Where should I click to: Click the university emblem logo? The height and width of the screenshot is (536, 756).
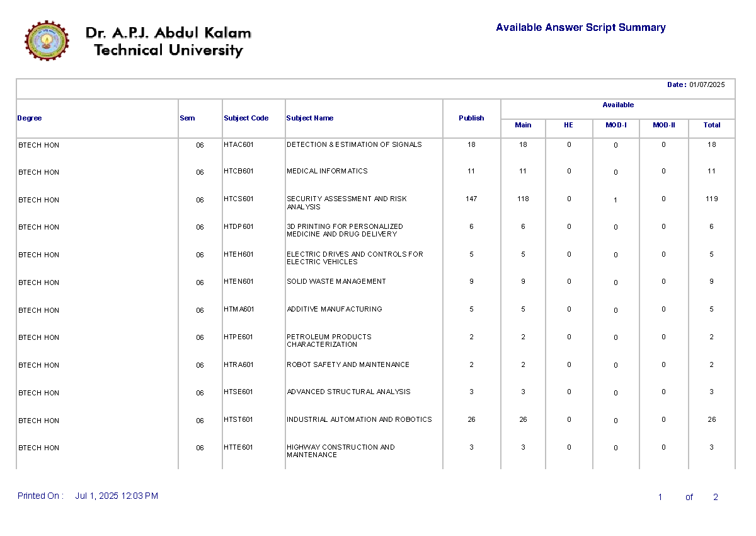coord(46,40)
